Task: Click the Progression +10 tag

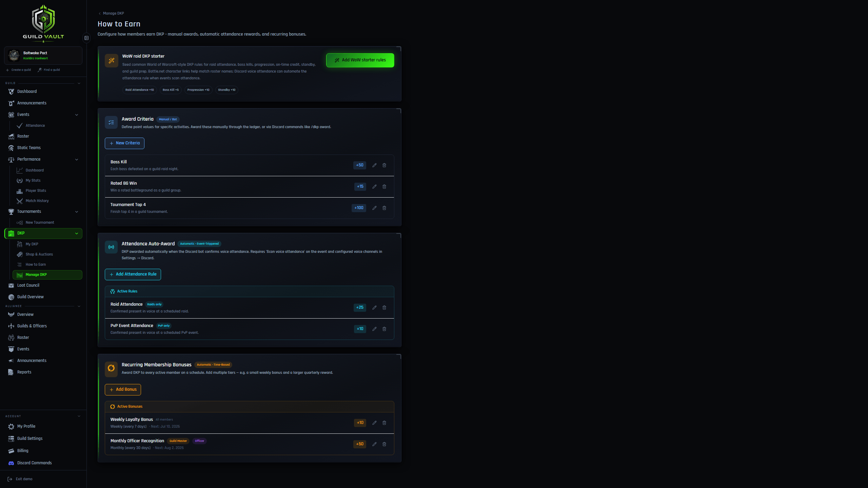Action: pos(198,90)
